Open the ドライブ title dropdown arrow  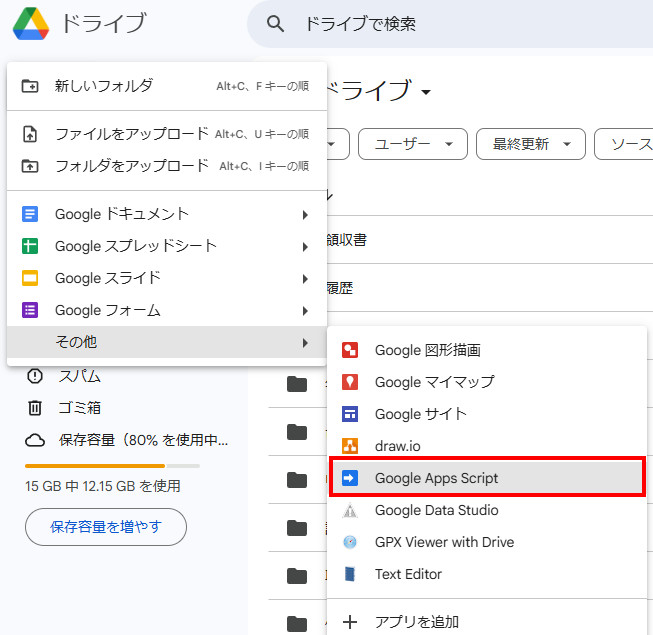(426, 92)
